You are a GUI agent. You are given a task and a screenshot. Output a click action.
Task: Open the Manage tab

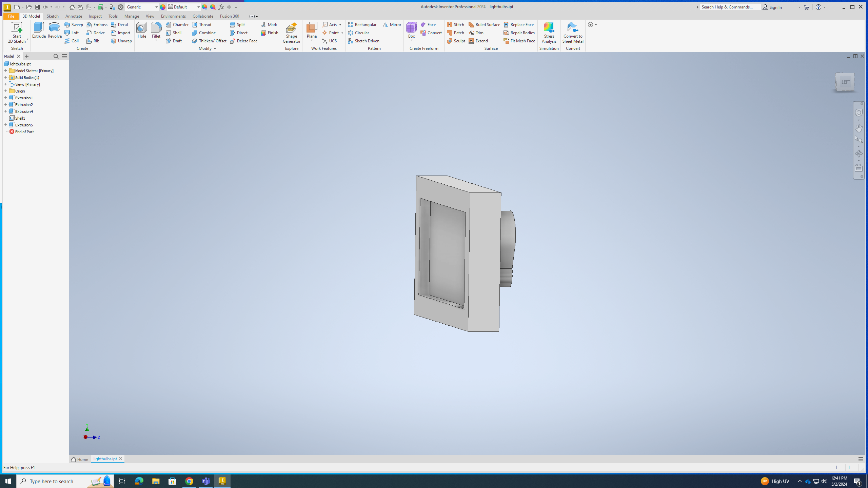pos(132,16)
